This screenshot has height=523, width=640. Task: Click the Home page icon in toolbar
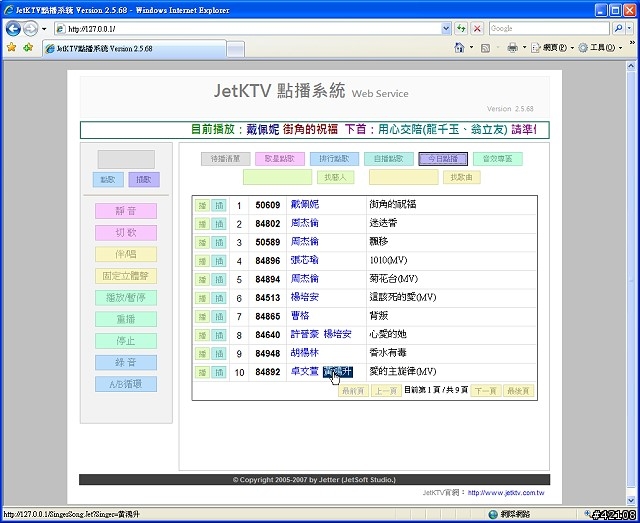click(459, 48)
